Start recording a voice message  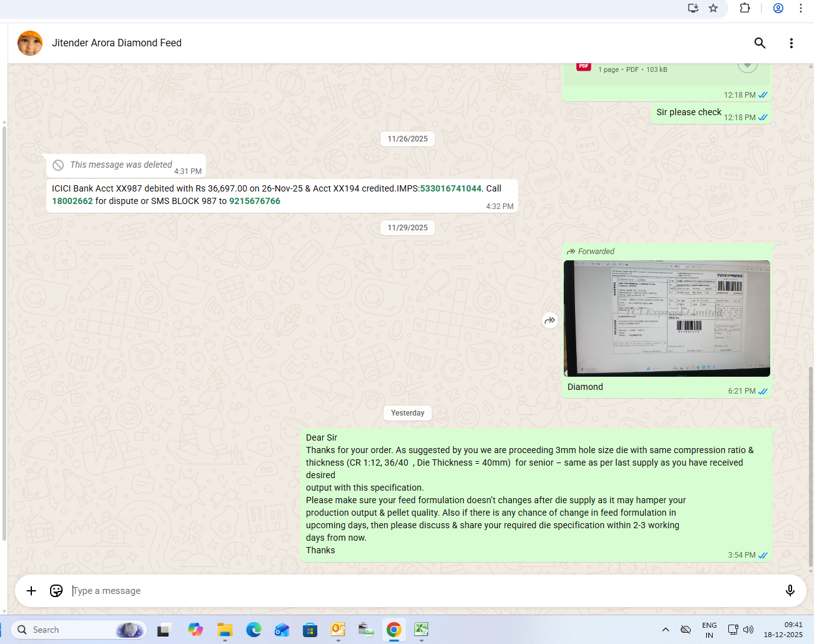(790, 591)
